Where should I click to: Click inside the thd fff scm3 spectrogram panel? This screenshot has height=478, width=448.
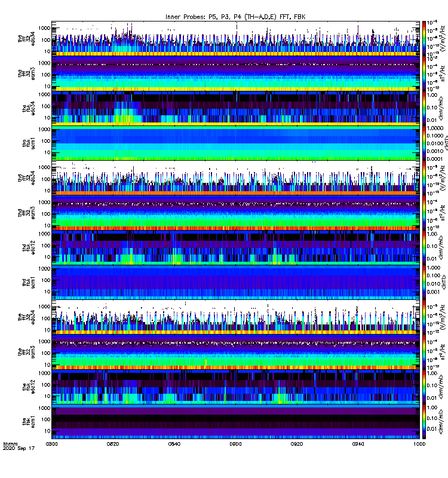pyautogui.click(x=235, y=213)
